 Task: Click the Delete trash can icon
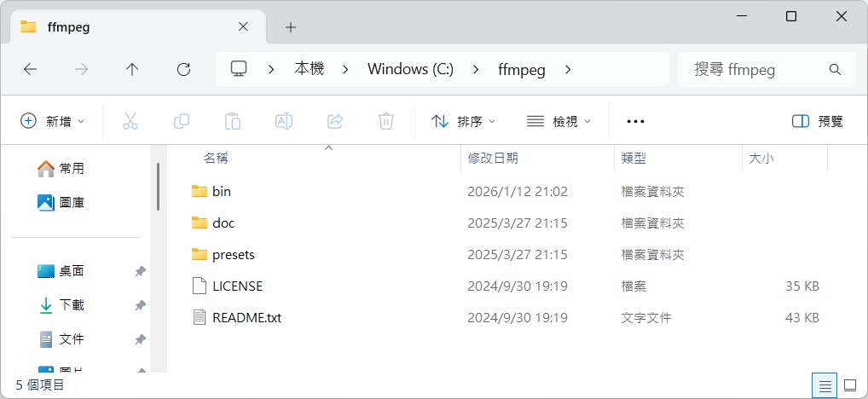(386, 121)
